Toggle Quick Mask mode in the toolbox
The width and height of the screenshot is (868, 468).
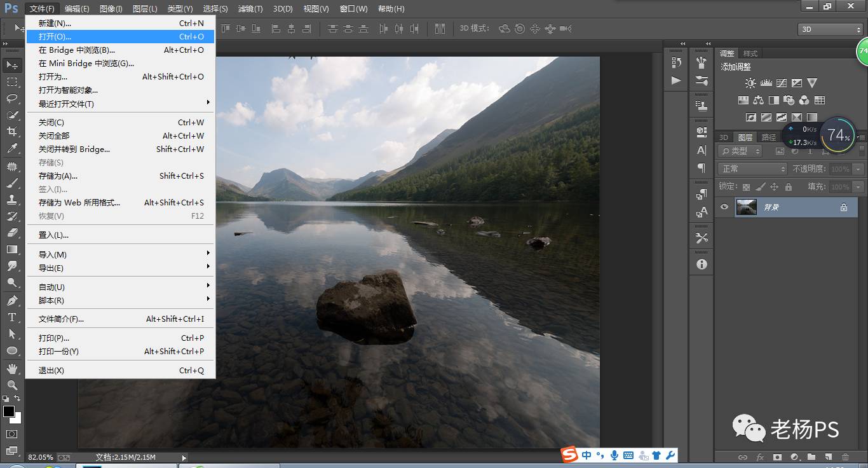coord(12,434)
